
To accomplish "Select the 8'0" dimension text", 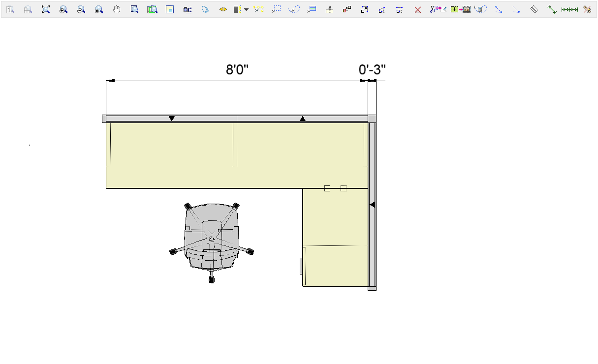I will click(x=237, y=70).
